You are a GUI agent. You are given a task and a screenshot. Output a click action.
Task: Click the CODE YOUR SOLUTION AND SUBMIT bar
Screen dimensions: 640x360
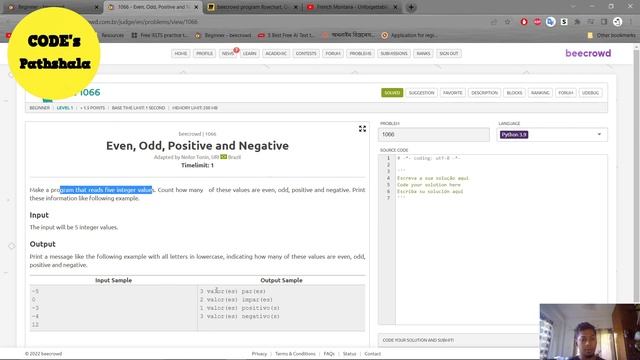458,340
